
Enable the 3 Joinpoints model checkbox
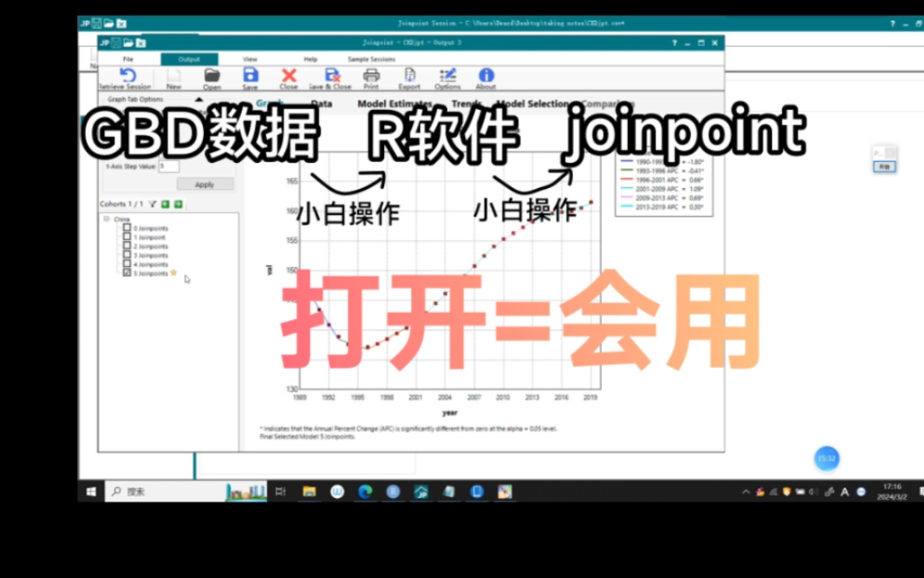point(127,255)
